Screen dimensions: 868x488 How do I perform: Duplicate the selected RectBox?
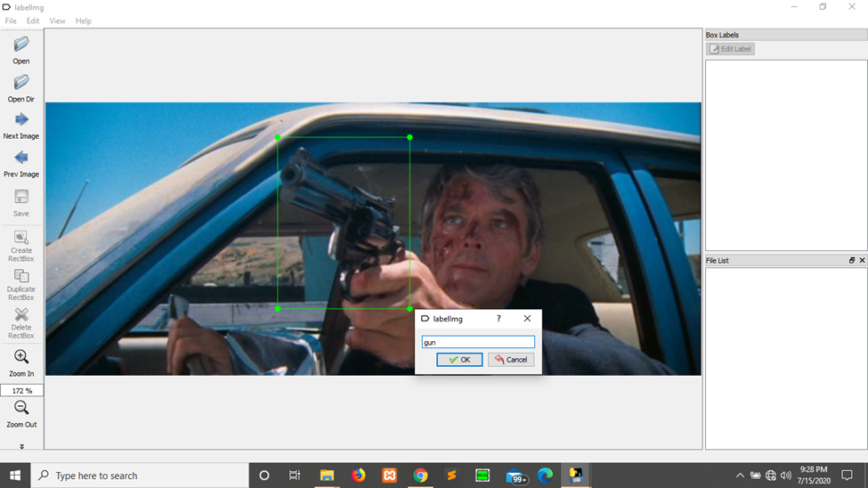pyautogui.click(x=21, y=285)
